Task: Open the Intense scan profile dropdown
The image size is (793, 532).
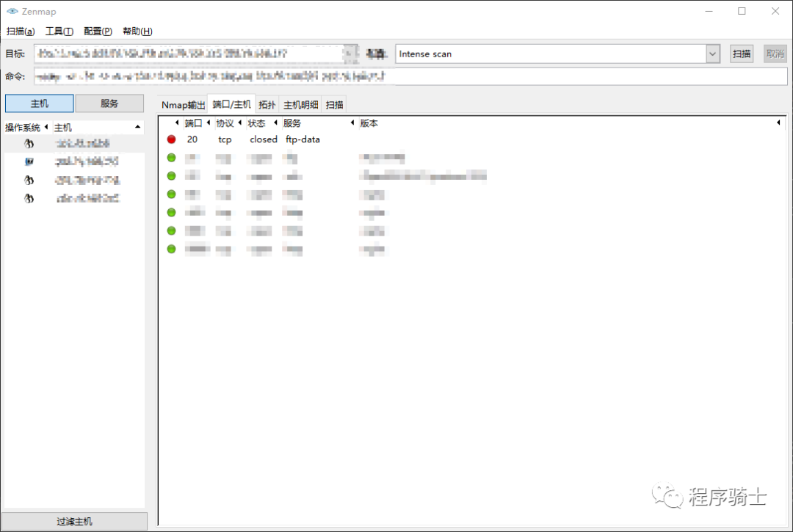Action: tap(712, 54)
